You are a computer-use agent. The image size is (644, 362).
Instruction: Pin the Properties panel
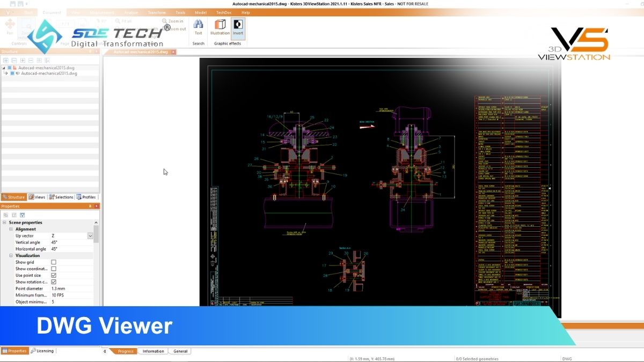point(90,206)
